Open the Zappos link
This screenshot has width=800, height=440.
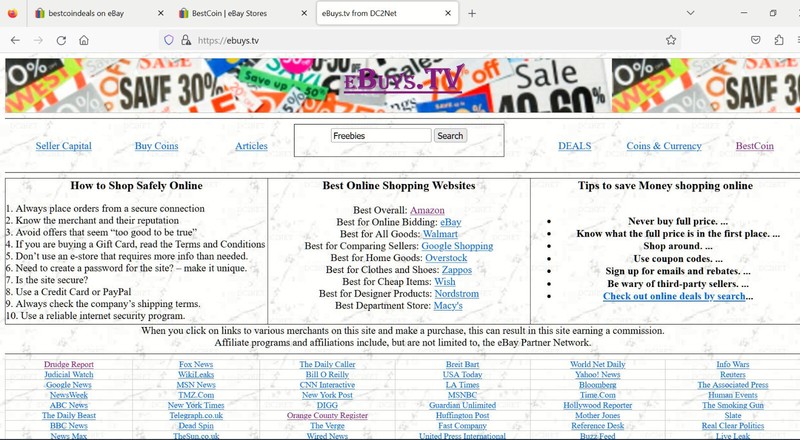coord(457,270)
